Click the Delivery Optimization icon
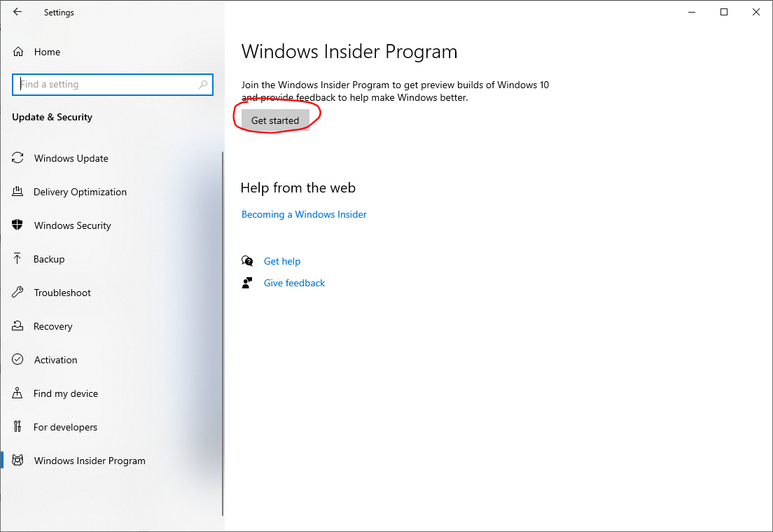 (18, 191)
